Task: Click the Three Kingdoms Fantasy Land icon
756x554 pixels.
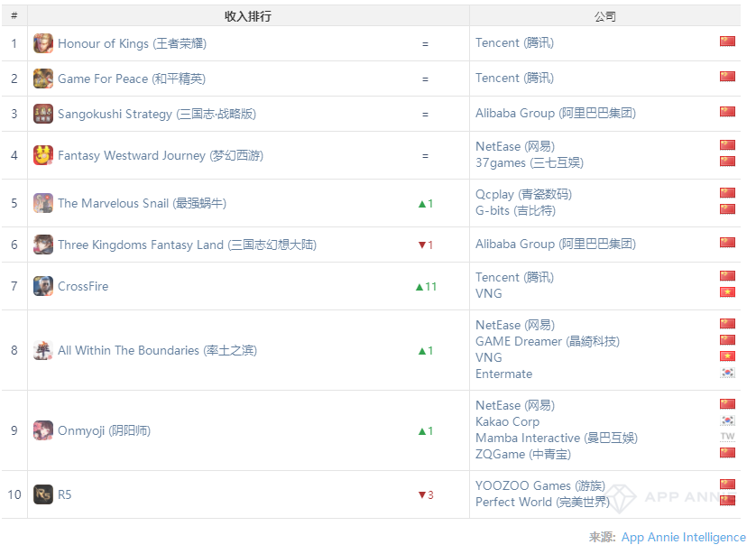Action: tap(43, 245)
